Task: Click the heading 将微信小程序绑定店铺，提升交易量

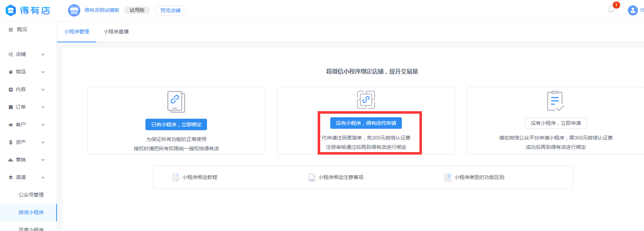Action: click(372, 72)
